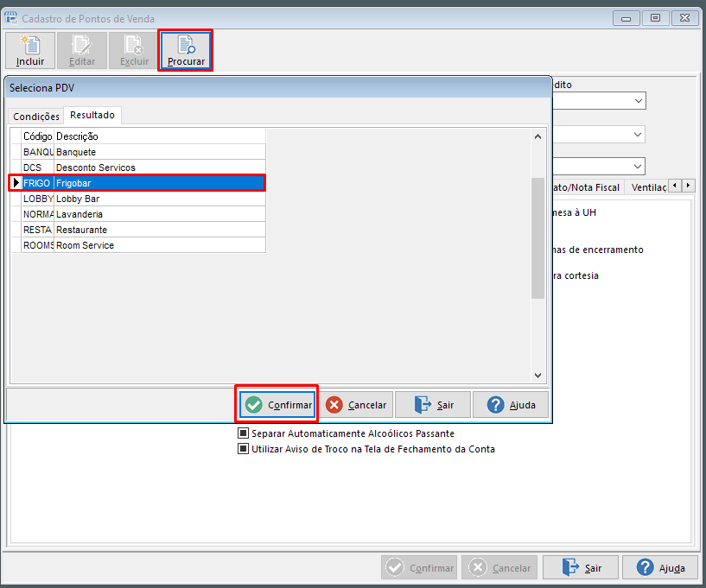Open the Ventilação tab in the background
The width and height of the screenshot is (706, 588).
point(648,187)
